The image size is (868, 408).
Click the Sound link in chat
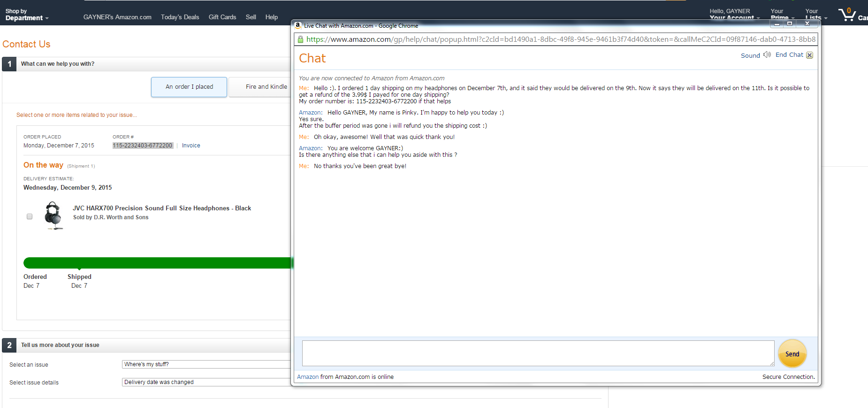coord(750,55)
